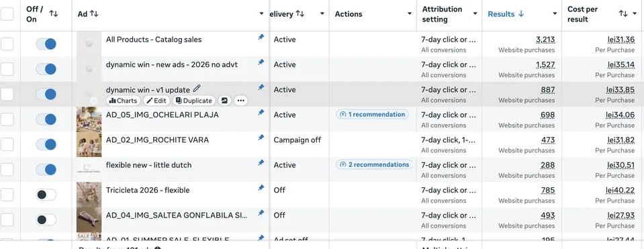Turn off AD_02_IMG_ROCHITE VARA toggle
The height and width of the screenshot is (249, 644).
pyautogui.click(x=46, y=144)
